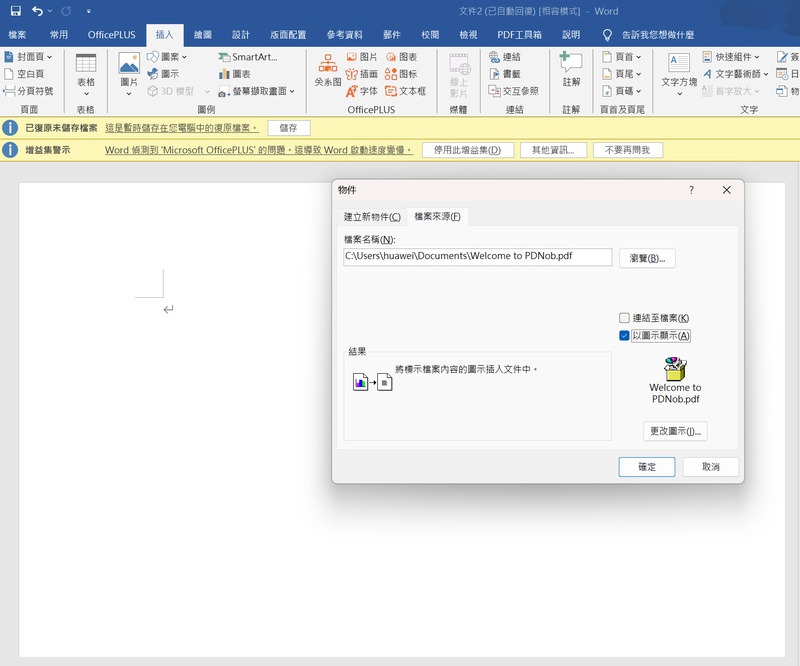The height and width of the screenshot is (666, 800).
Task: Click the OfficePLUS 图表 icon
Action: (x=402, y=57)
